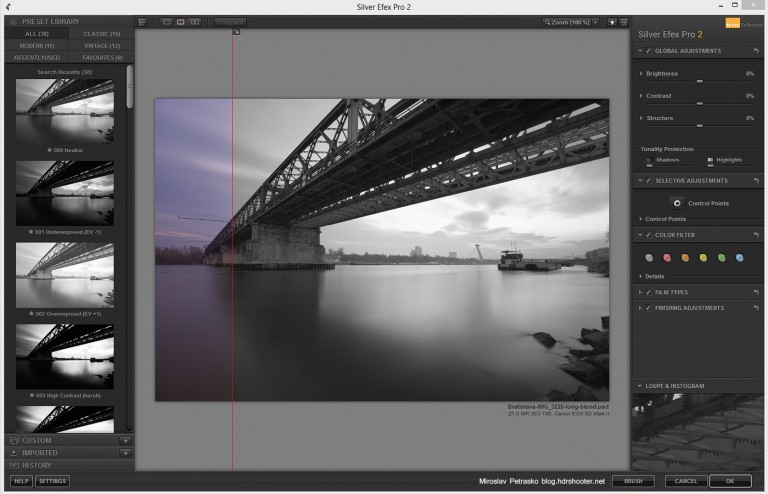Select the RECENTLY USED presets tab
Image resolution: width=768 pixels, height=494 pixels.
37,58
